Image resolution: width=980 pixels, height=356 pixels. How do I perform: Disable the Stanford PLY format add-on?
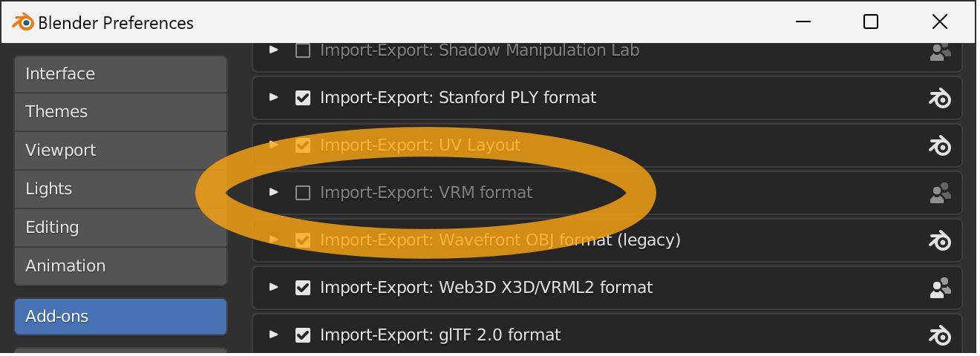coord(303,98)
